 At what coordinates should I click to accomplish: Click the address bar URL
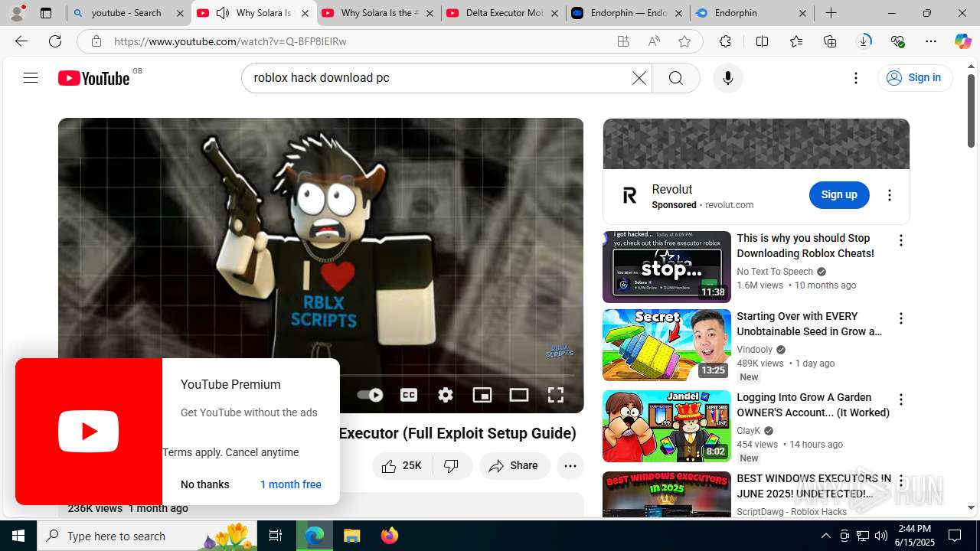click(230, 41)
